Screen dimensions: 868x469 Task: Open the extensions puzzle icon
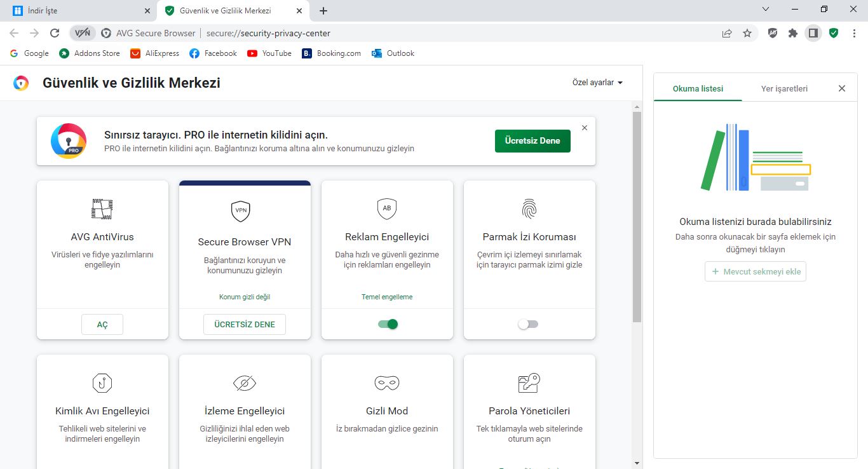click(x=793, y=33)
